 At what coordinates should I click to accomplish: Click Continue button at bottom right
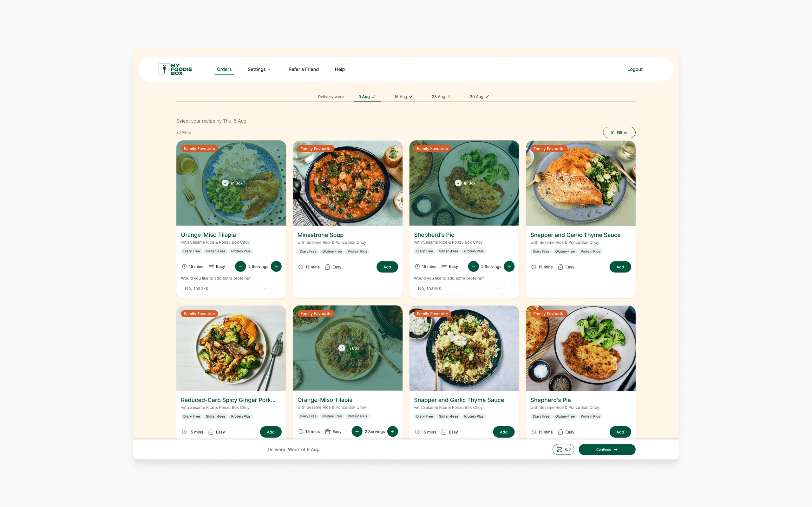607,449
